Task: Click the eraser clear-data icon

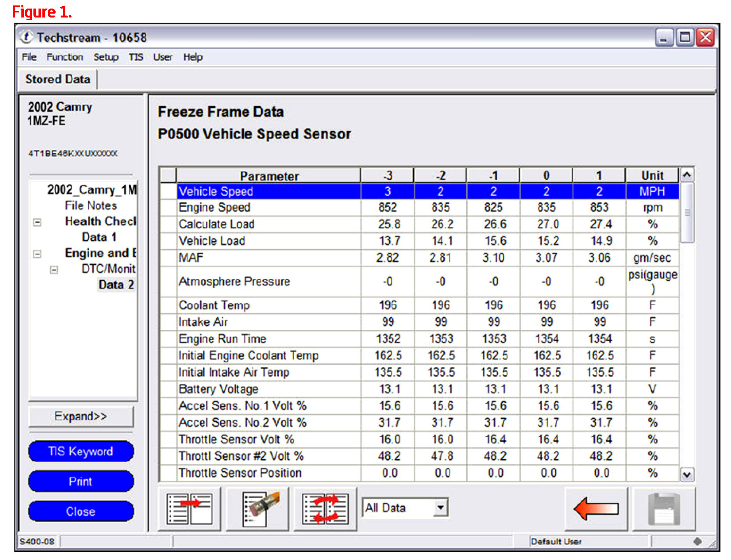Action: click(257, 509)
